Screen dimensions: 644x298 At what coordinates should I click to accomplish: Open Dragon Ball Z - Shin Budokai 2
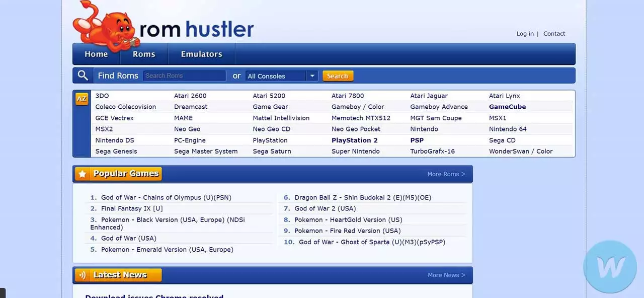[x=363, y=197]
